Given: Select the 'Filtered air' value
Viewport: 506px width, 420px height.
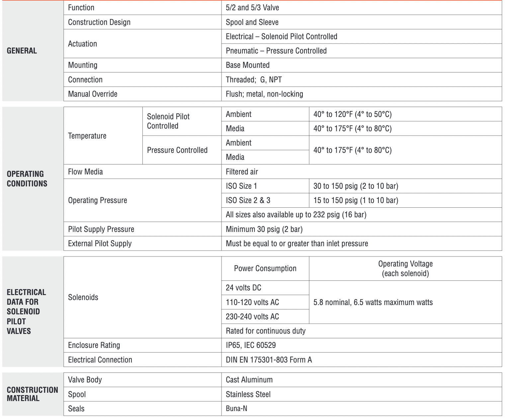Looking at the screenshot, I should point(242,172).
